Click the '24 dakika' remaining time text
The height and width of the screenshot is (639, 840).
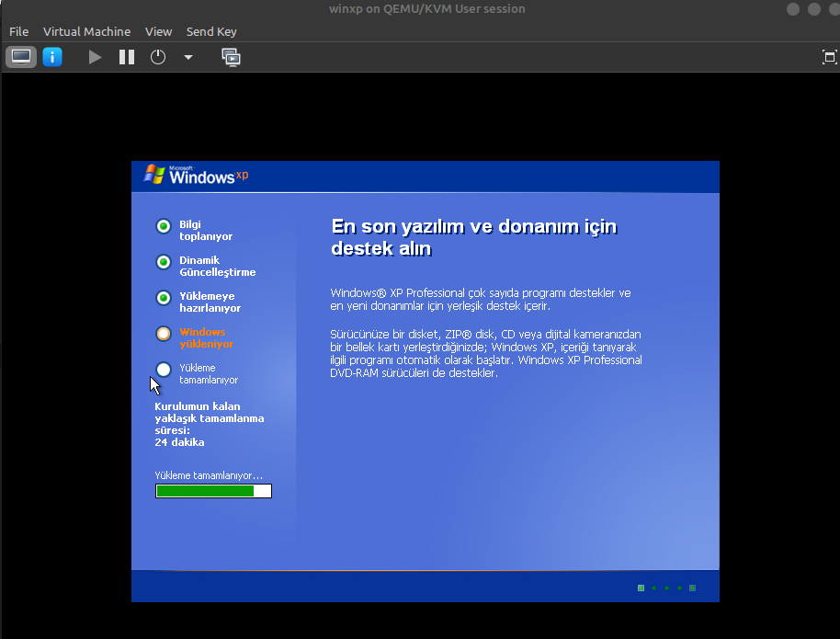179,442
